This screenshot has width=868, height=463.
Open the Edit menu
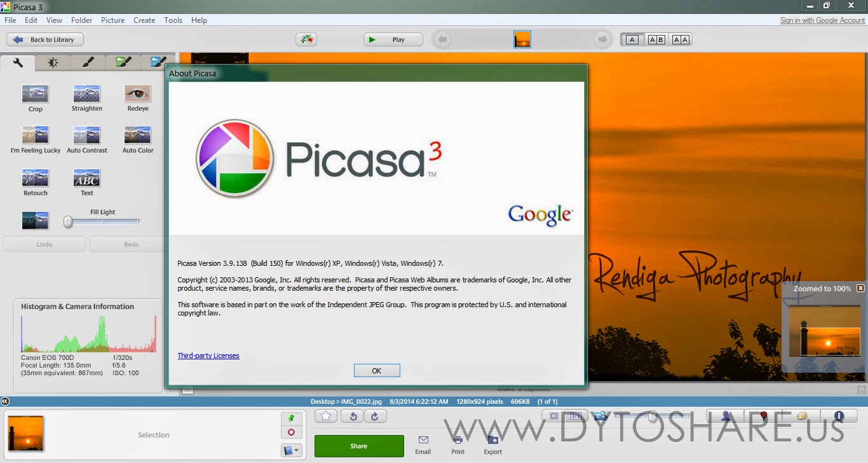tap(31, 20)
